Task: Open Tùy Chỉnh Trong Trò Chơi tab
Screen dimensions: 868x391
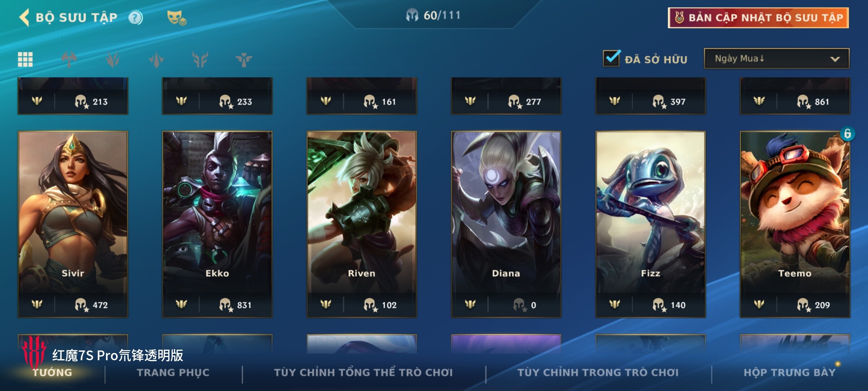Action: (598, 373)
